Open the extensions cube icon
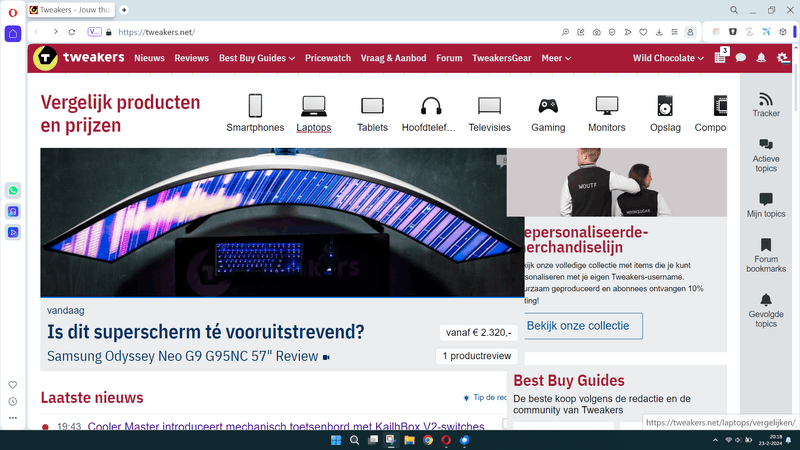The height and width of the screenshot is (450, 800). 783,32
